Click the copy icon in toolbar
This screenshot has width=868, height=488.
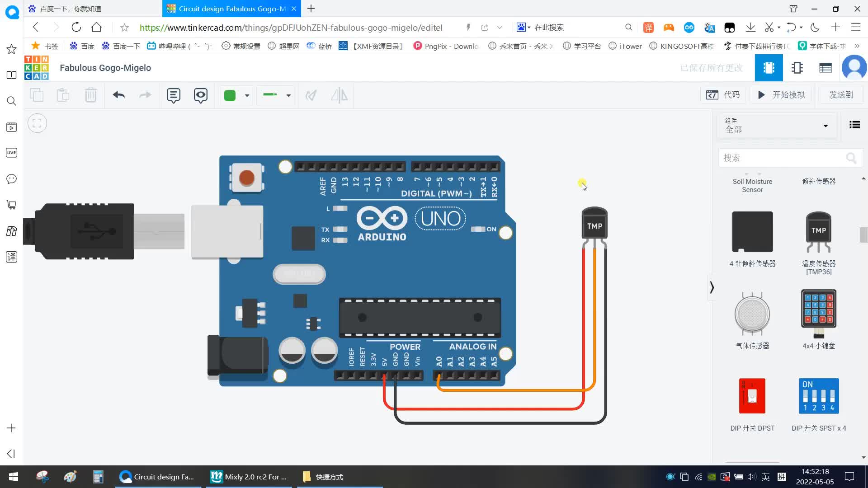click(x=37, y=95)
